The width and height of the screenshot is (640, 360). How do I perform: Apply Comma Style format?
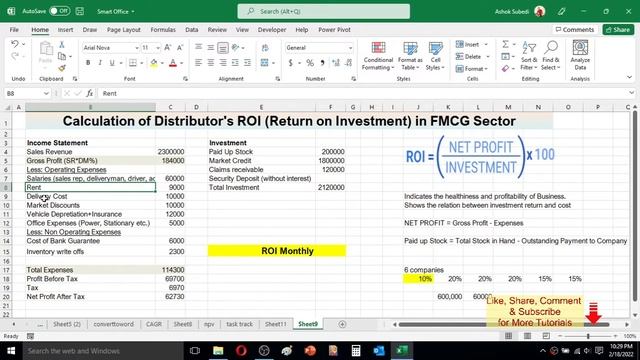tap(322, 63)
